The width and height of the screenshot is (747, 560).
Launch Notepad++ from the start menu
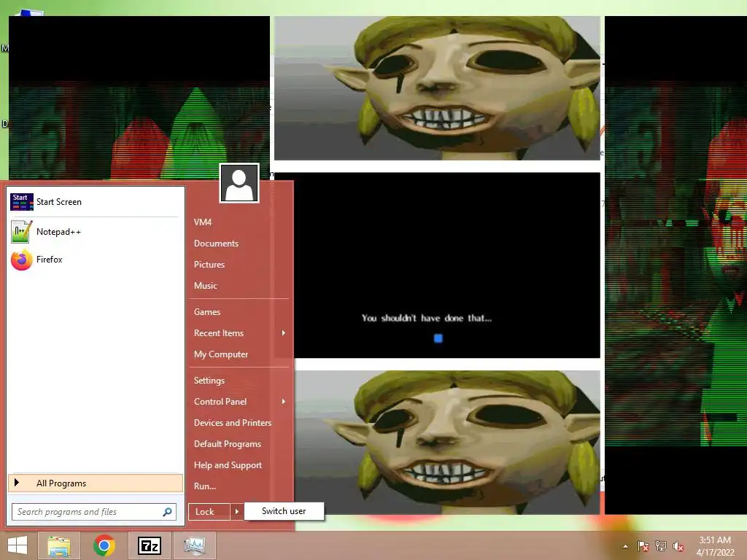(96, 232)
